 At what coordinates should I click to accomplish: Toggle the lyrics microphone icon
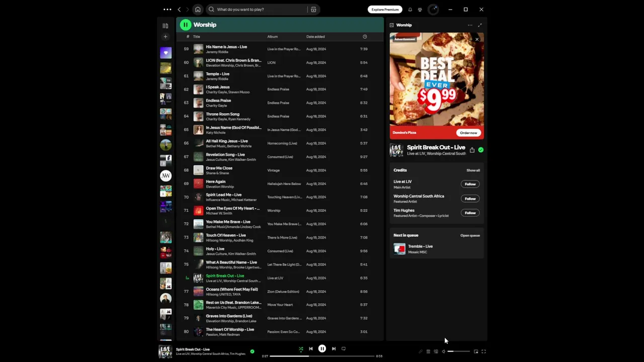[x=421, y=351]
